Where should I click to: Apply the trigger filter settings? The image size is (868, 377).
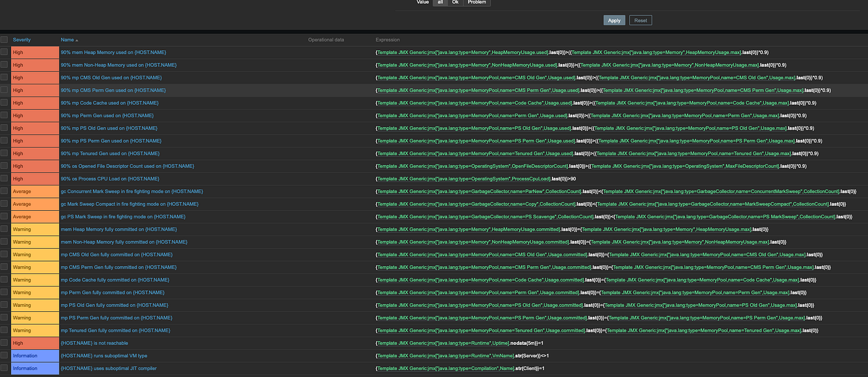614,20
